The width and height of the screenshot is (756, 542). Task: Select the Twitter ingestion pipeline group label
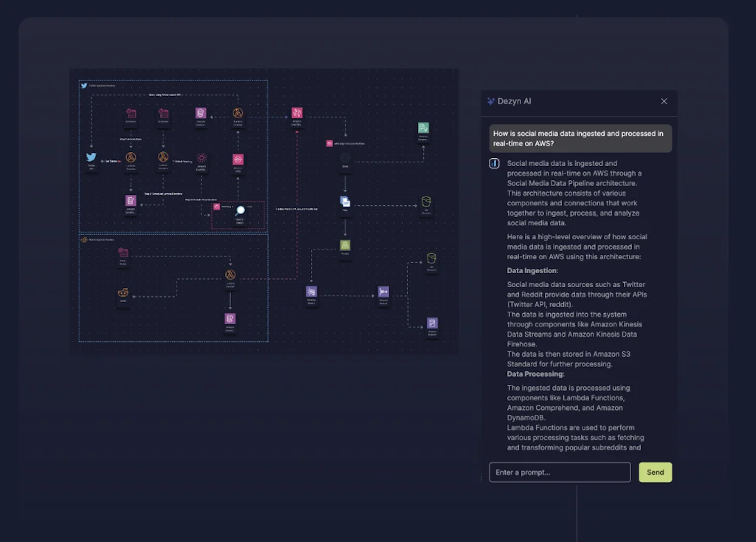(x=103, y=86)
